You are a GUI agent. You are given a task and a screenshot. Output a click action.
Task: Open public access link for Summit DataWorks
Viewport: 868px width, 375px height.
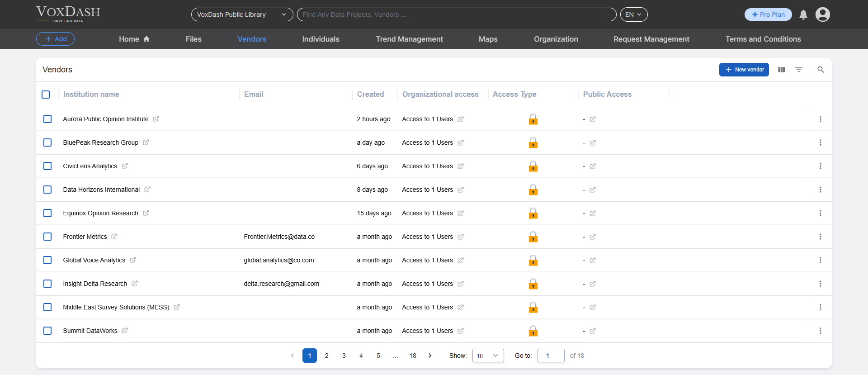pyautogui.click(x=592, y=331)
